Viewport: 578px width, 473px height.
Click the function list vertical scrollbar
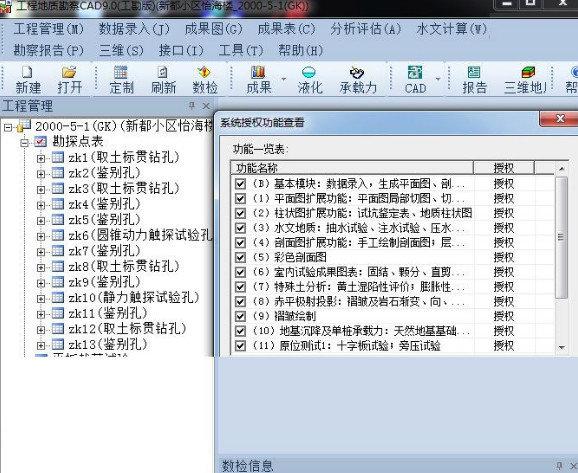(561, 258)
